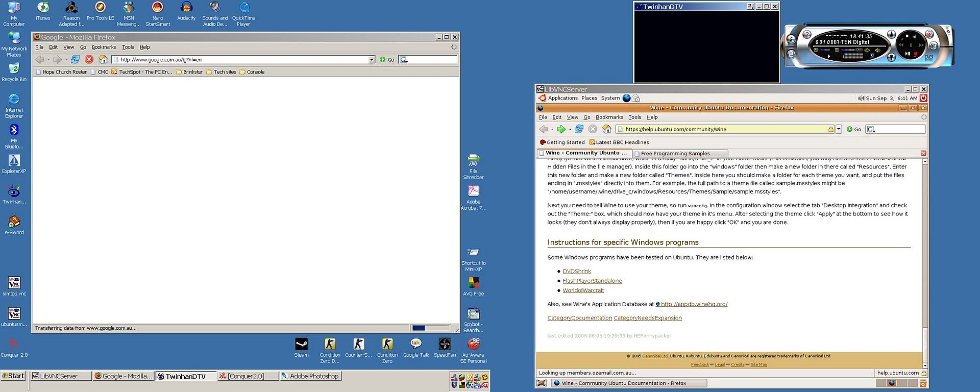Click the greyed Stop icon in Ubuntu Firefox toolbar

point(593,129)
